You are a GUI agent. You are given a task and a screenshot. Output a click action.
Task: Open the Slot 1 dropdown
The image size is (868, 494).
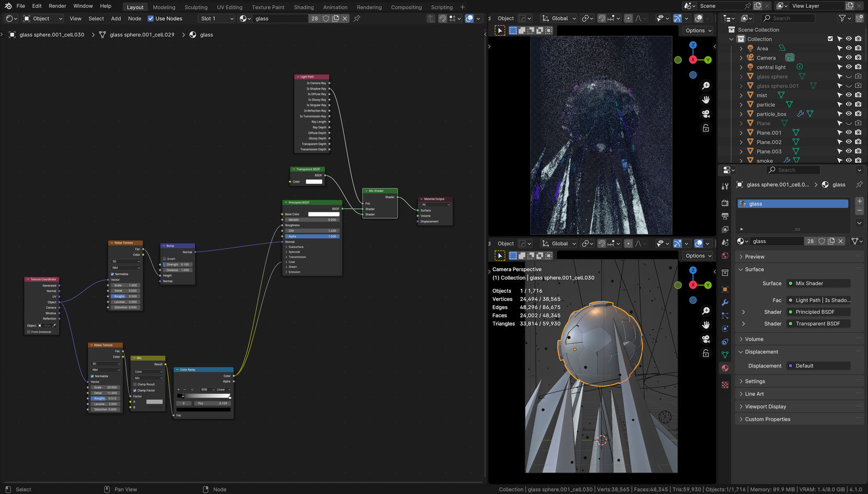(x=216, y=18)
